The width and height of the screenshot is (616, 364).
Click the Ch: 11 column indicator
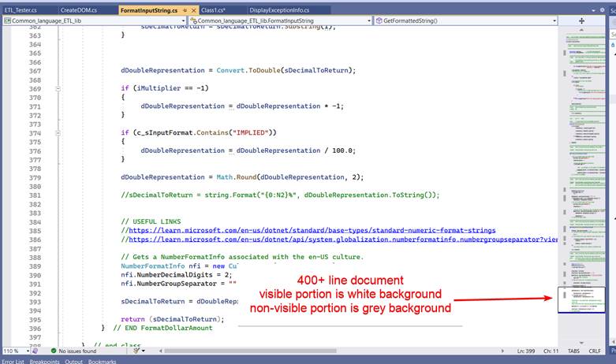pos(551,351)
